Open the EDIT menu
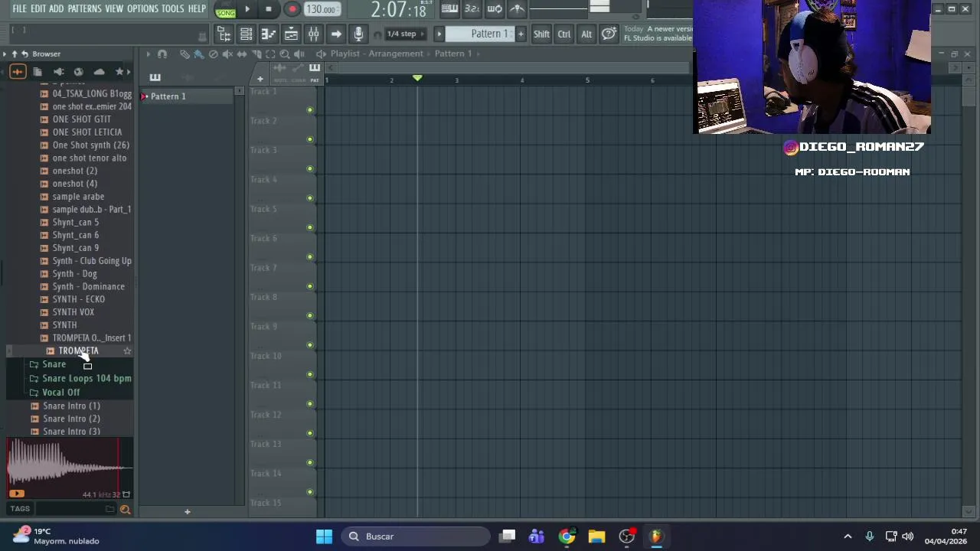 click(38, 9)
